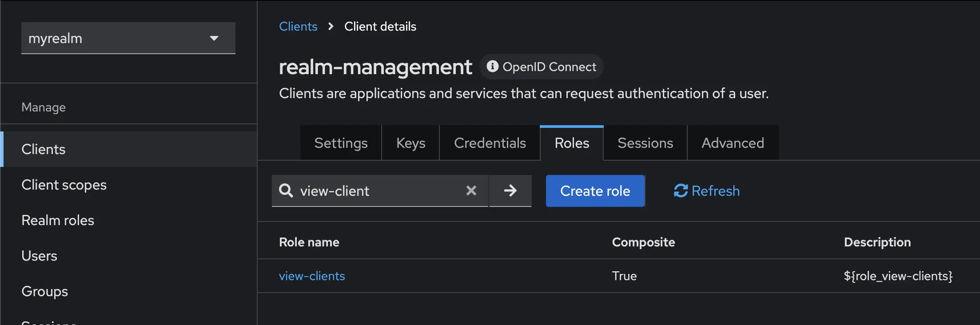The image size is (980, 325).
Task: Create a new role
Action: pyautogui.click(x=595, y=191)
